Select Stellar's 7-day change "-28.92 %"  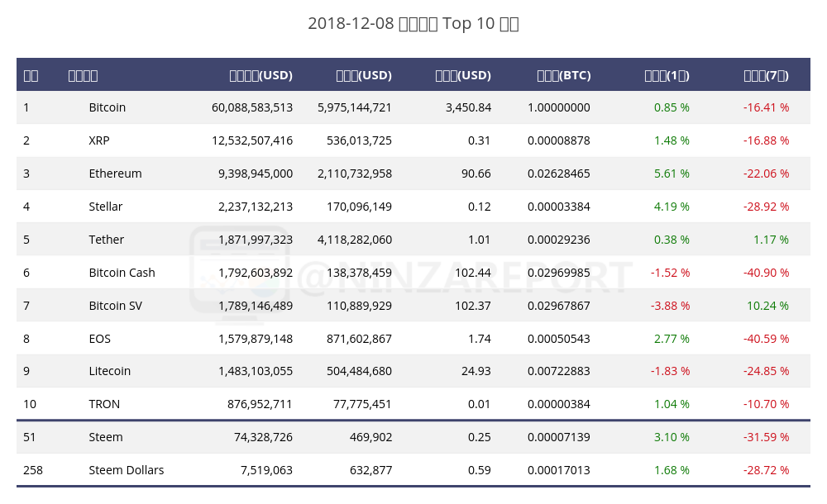(767, 207)
